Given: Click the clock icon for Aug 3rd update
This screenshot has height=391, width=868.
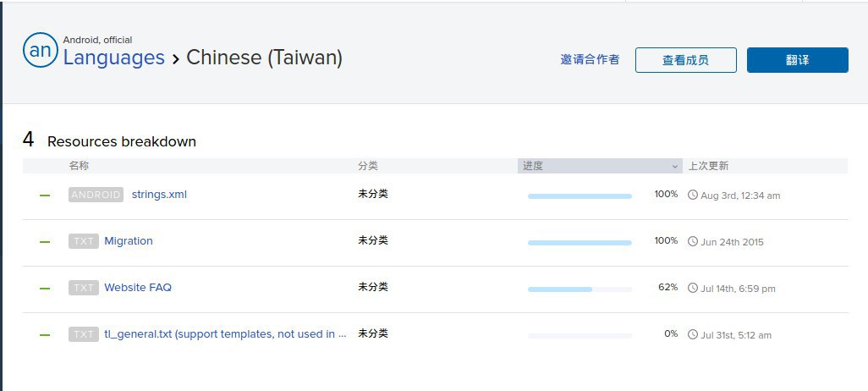Looking at the screenshot, I should click(693, 195).
